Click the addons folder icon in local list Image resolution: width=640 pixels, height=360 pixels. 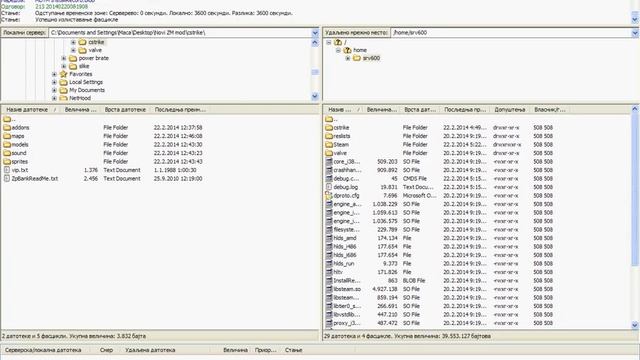(7, 128)
